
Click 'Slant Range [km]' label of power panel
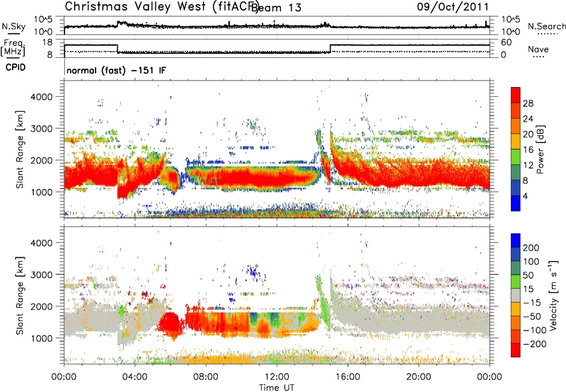(x=20, y=149)
